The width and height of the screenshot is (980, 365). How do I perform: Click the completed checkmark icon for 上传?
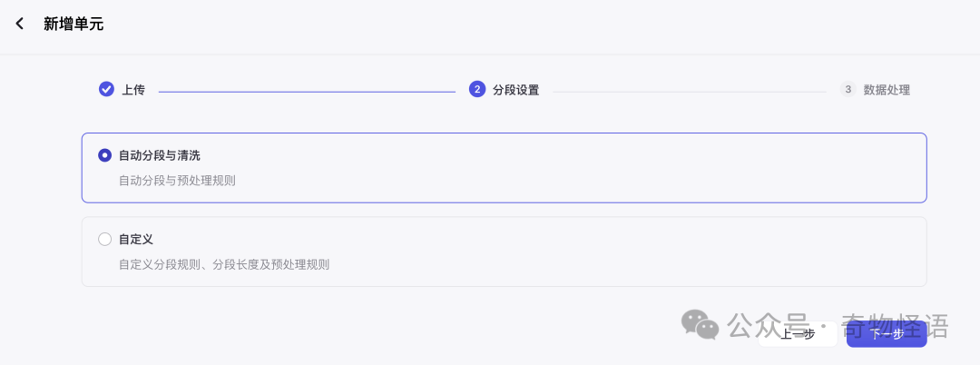tap(106, 89)
